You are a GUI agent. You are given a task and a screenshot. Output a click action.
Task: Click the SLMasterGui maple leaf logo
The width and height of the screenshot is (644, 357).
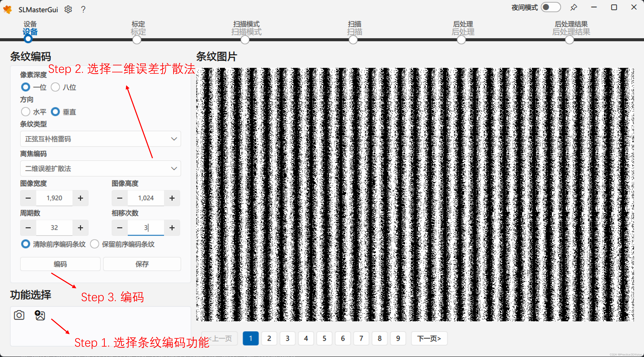tap(8, 10)
